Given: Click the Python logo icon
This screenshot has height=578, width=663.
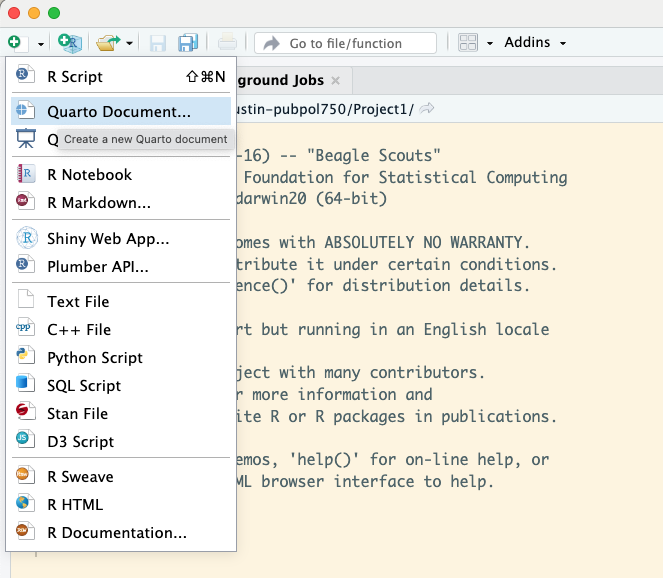Looking at the screenshot, I should coord(25,355).
